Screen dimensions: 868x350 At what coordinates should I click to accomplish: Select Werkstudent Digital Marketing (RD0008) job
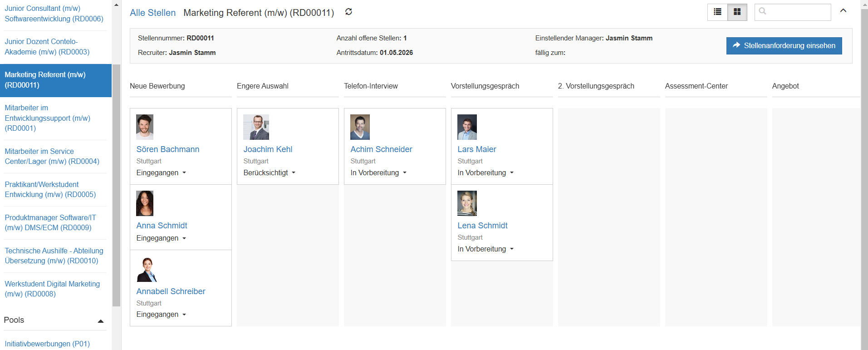tap(52, 289)
